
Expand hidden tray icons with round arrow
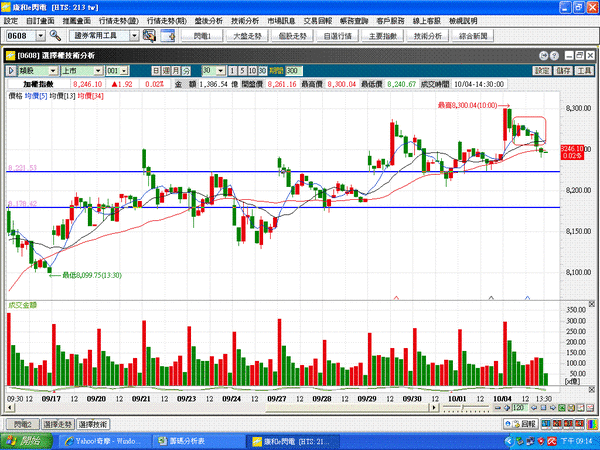click(509, 442)
